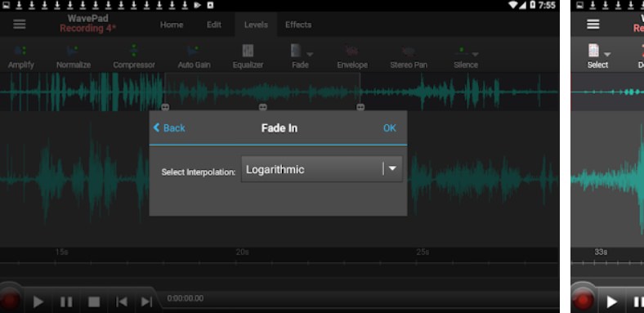This screenshot has width=644, height=313.
Task: Click the 15s mark on the timeline ruler
Action: coord(61,252)
